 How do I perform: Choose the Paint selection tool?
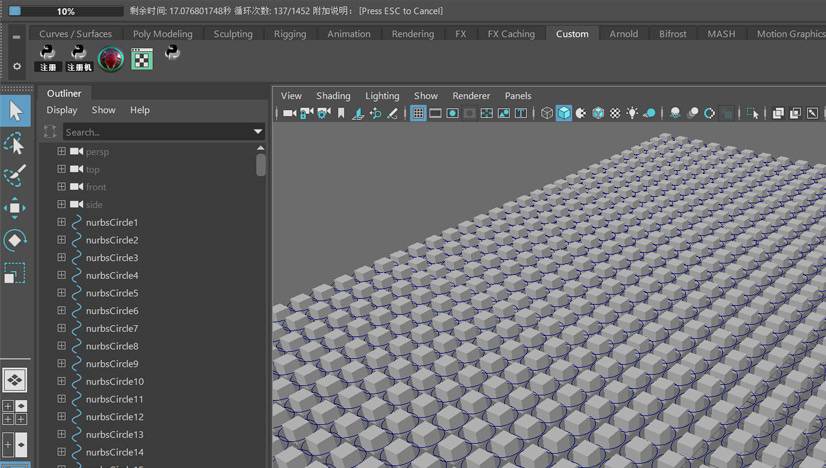pos(15,176)
